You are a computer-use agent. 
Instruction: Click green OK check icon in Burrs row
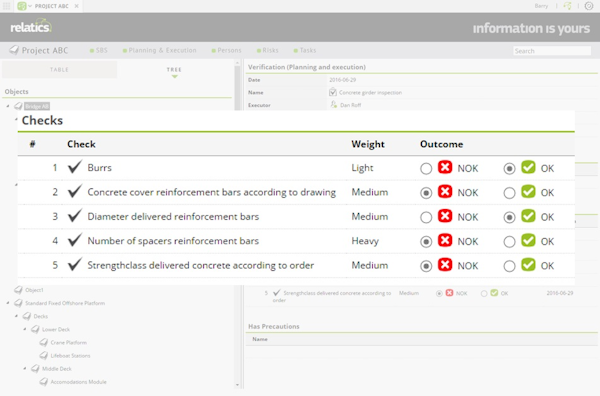528,167
